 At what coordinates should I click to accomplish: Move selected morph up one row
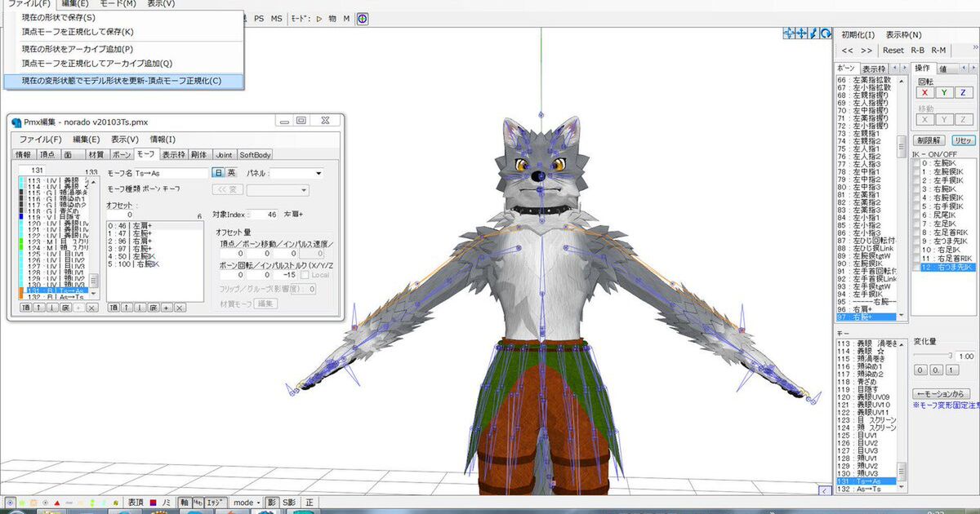pos(38,308)
